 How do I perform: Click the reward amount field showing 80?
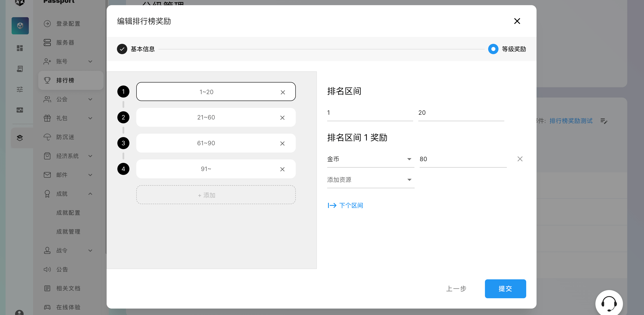463,159
